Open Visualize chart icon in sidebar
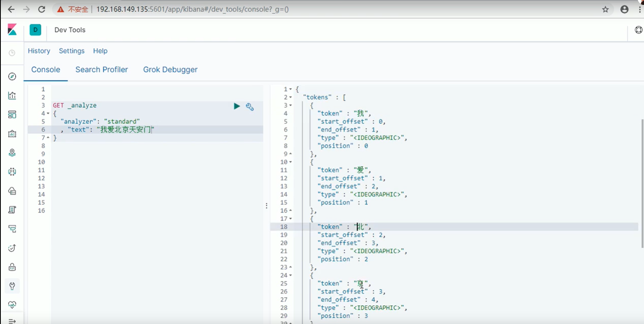This screenshot has height=324, width=644. tap(12, 96)
